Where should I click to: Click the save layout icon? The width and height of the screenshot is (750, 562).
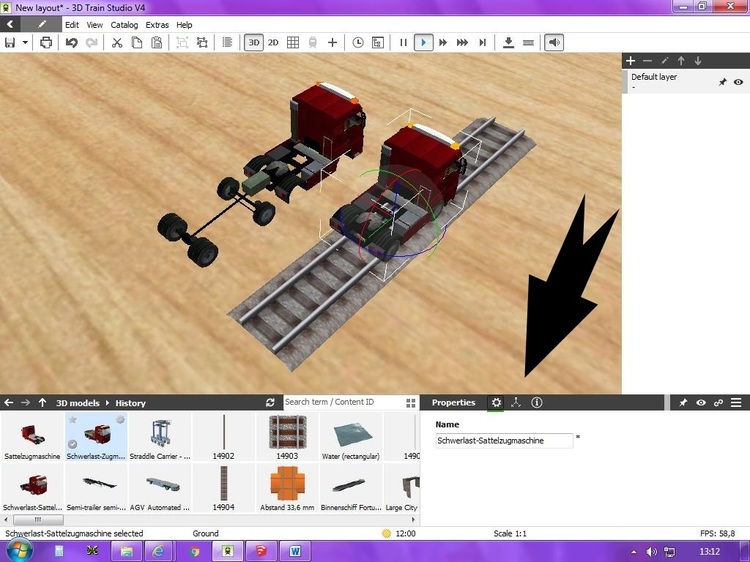coord(10,43)
